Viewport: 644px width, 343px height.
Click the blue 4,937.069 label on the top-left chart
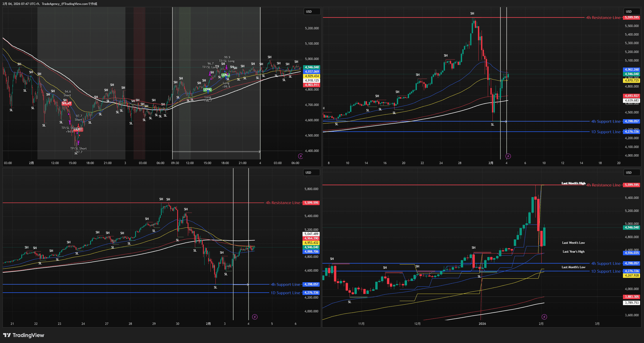point(312,72)
